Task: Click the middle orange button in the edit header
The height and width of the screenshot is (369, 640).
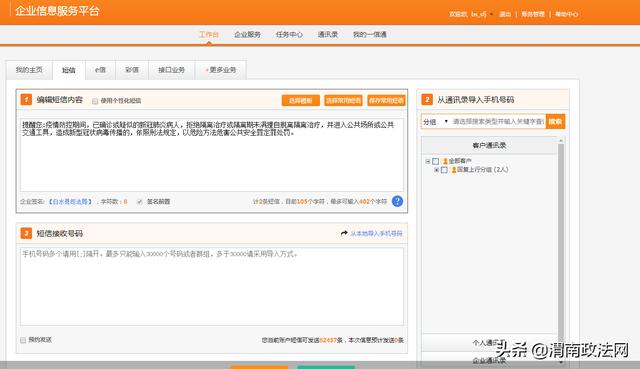Action: (343, 100)
